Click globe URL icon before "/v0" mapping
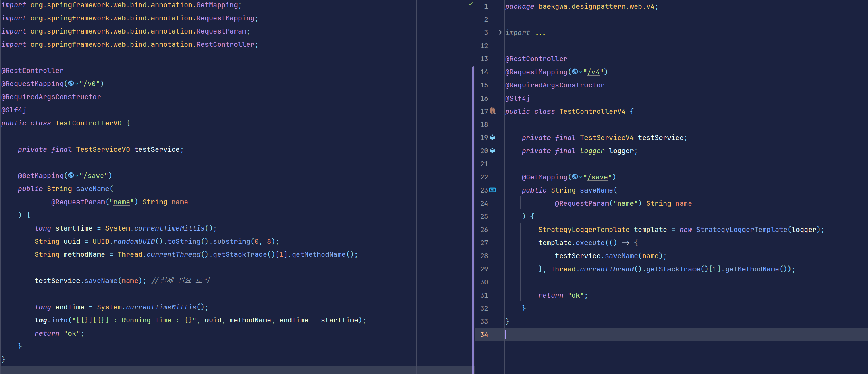868x374 pixels. pos(71,83)
